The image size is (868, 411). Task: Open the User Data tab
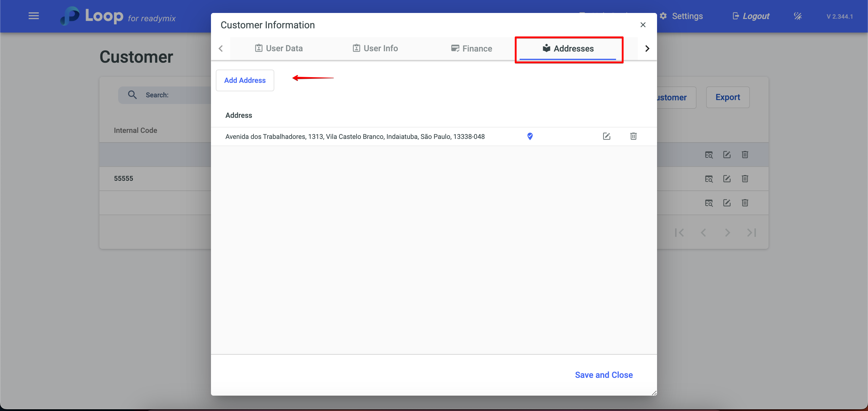279,49
